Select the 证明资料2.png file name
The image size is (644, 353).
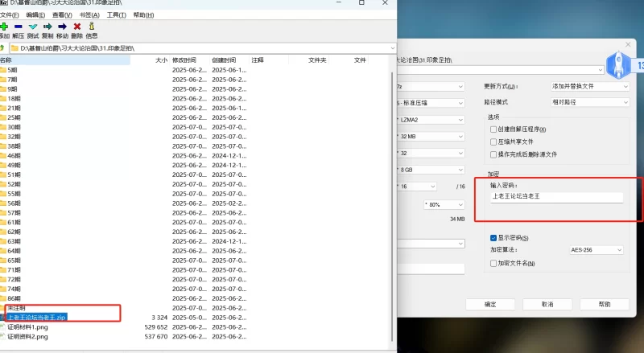coord(27,337)
